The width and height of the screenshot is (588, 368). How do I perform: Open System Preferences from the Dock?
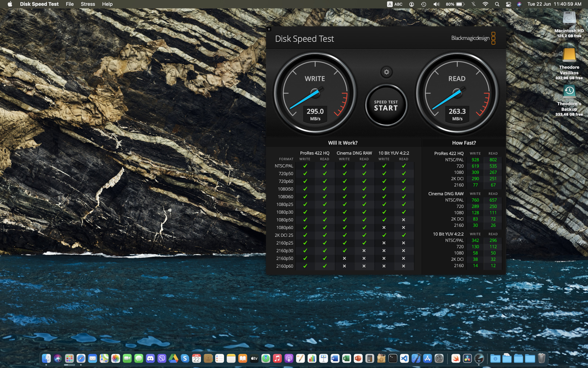439,358
